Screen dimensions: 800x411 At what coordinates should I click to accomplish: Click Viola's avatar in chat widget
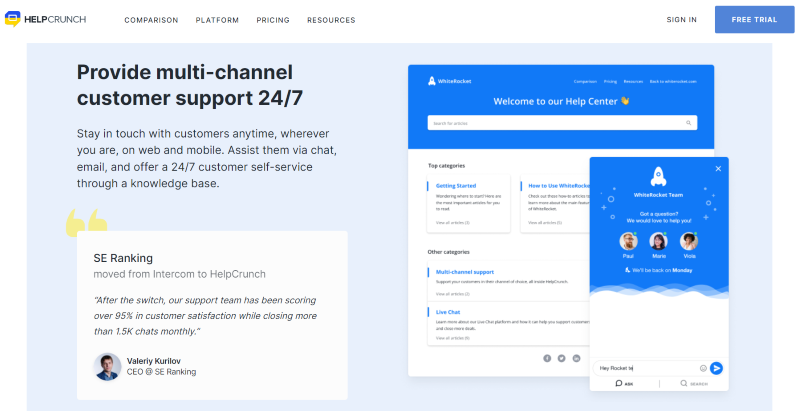(x=689, y=241)
